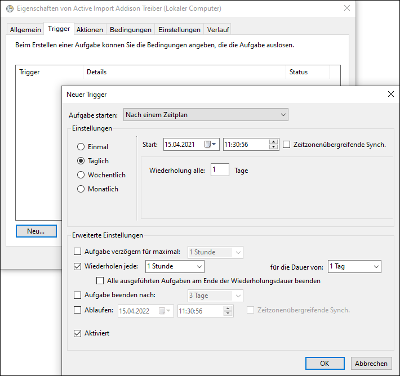
Task: Confirm the new trigger with OK
Action: tap(325, 363)
